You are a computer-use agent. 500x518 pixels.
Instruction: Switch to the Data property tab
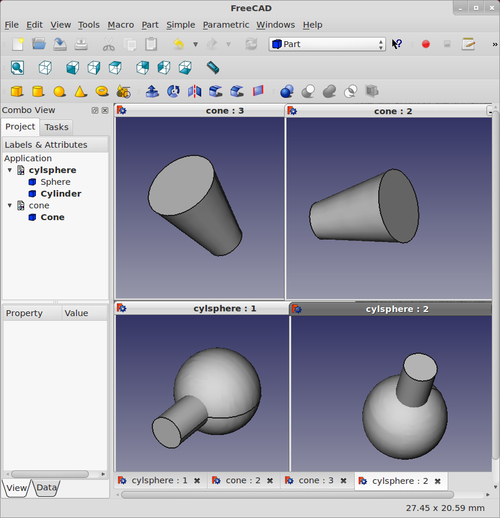click(47, 488)
